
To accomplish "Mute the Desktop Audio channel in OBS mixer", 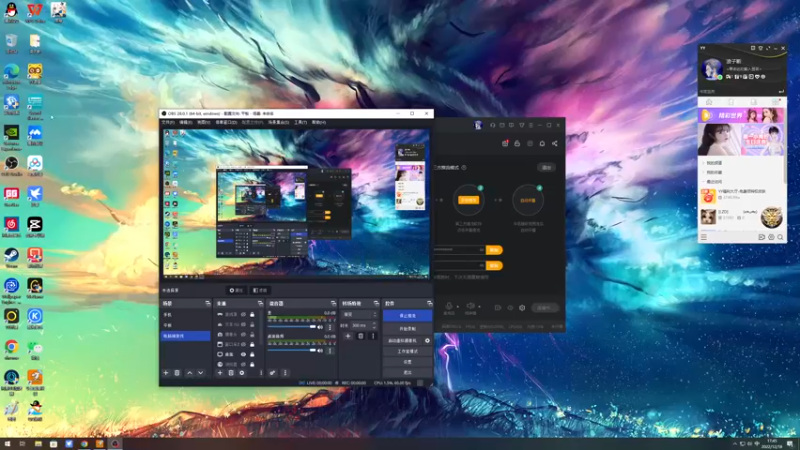I will click(x=320, y=351).
